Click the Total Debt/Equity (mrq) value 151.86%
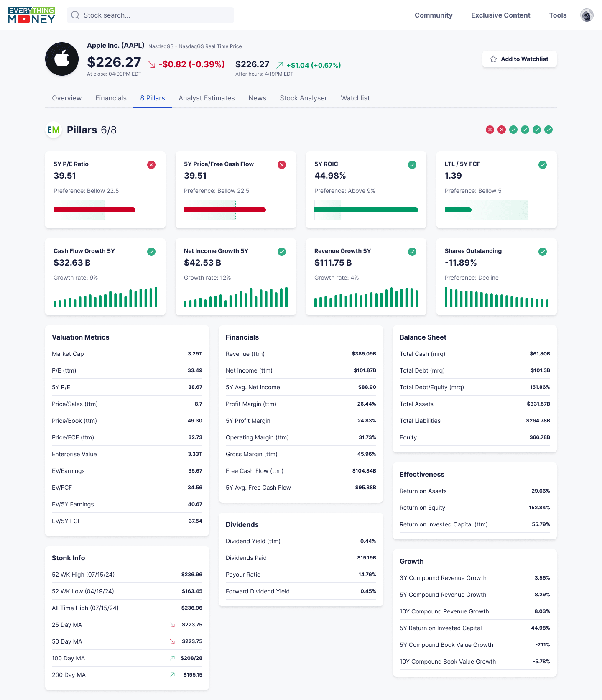Screen dimensions: 602x700 (x=540, y=387)
